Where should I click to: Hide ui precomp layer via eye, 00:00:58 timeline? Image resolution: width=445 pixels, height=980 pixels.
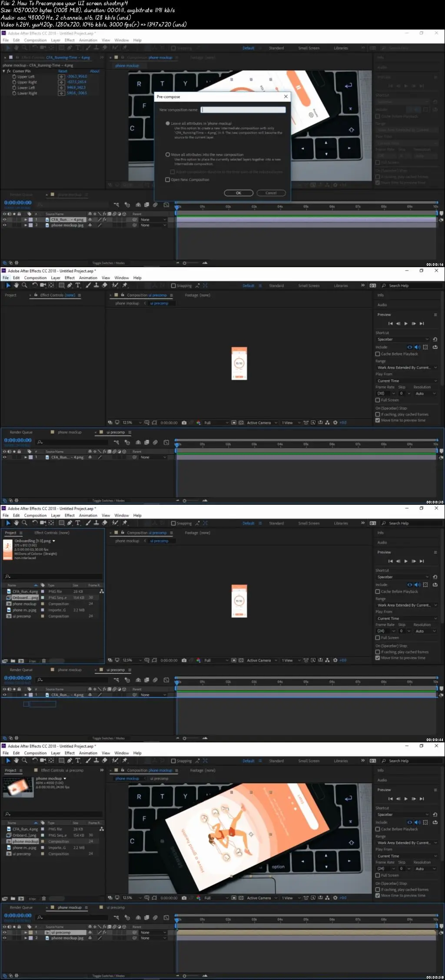pyautogui.click(x=4, y=932)
